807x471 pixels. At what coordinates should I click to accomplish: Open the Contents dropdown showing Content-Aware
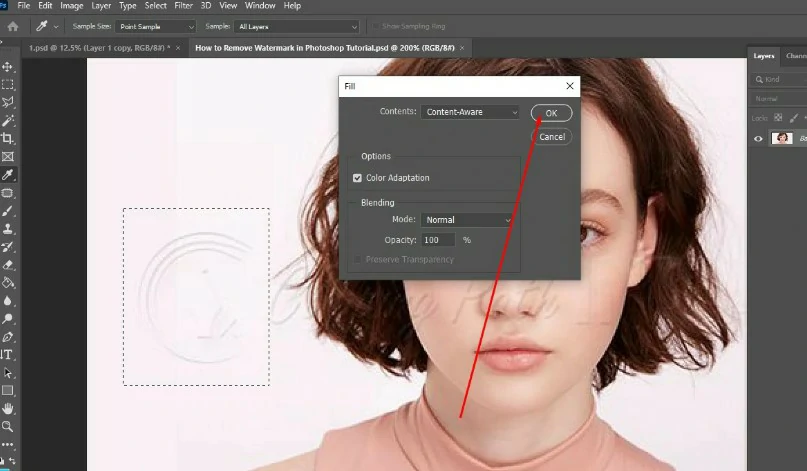click(x=470, y=112)
